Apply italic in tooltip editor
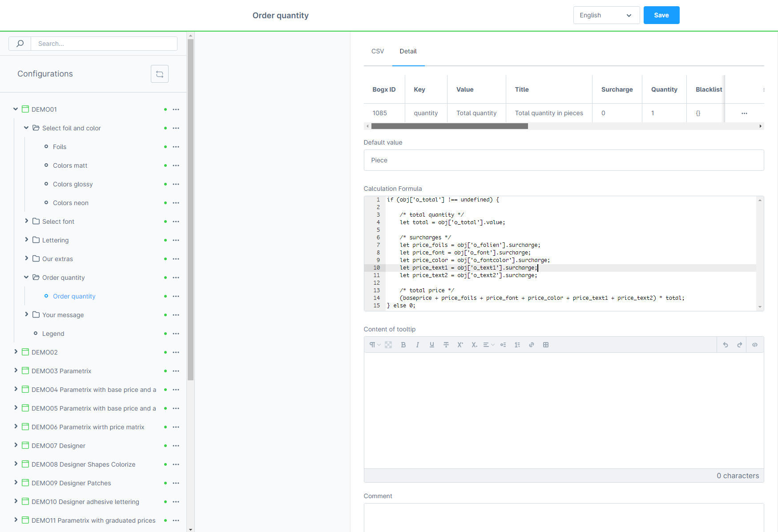This screenshot has width=778, height=532. tap(418, 345)
